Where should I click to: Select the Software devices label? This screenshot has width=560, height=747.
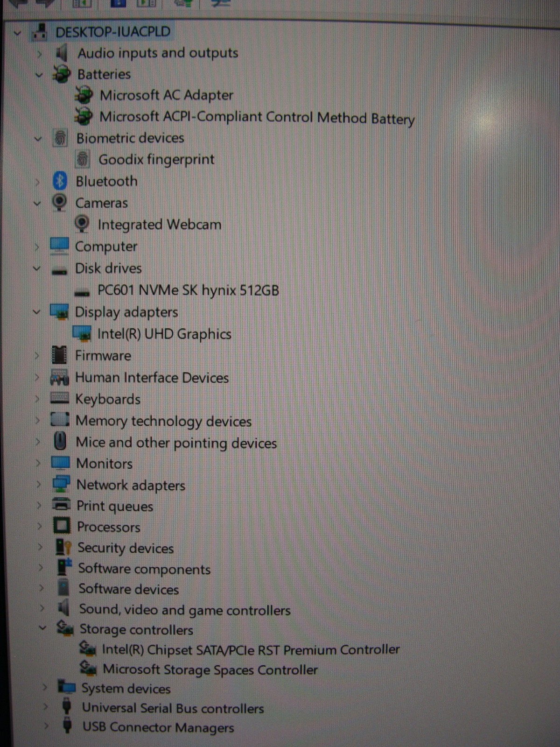point(129,589)
